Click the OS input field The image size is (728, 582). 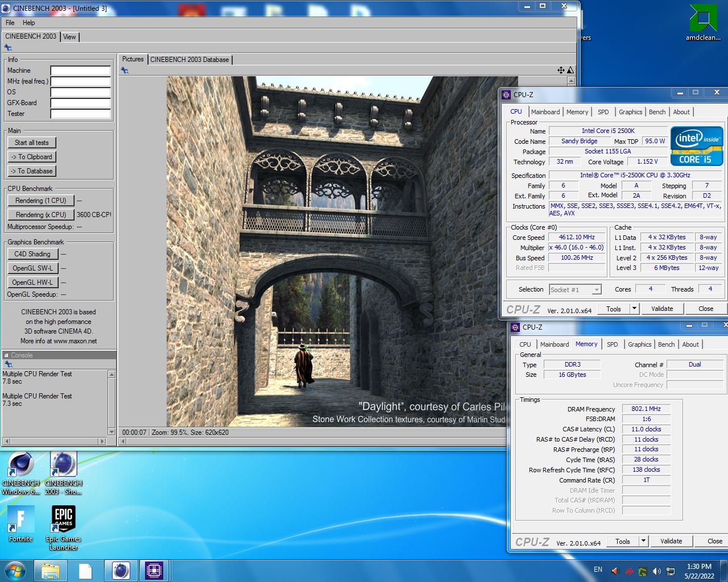click(x=80, y=92)
